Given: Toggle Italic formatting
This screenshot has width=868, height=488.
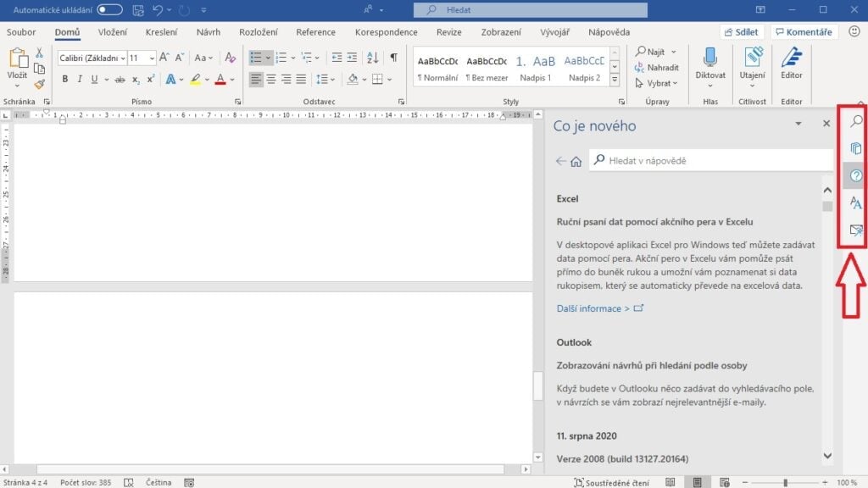Looking at the screenshot, I should 80,79.
